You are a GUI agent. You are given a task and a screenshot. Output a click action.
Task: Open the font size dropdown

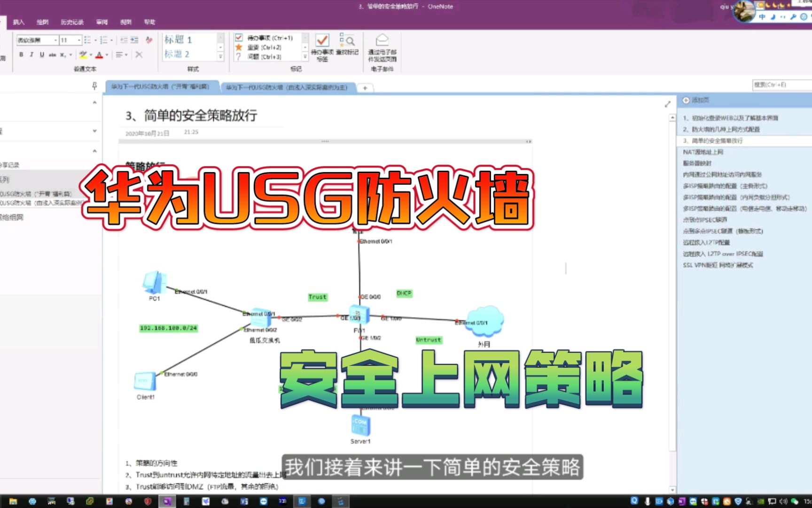pyautogui.click(x=79, y=40)
